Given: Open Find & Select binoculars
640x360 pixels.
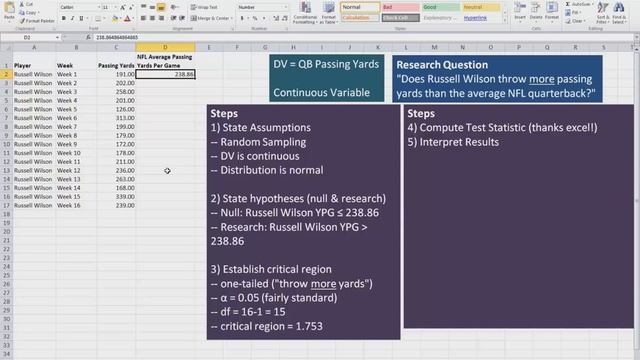Looking at the screenshot, I should click(x=619, y=12).
